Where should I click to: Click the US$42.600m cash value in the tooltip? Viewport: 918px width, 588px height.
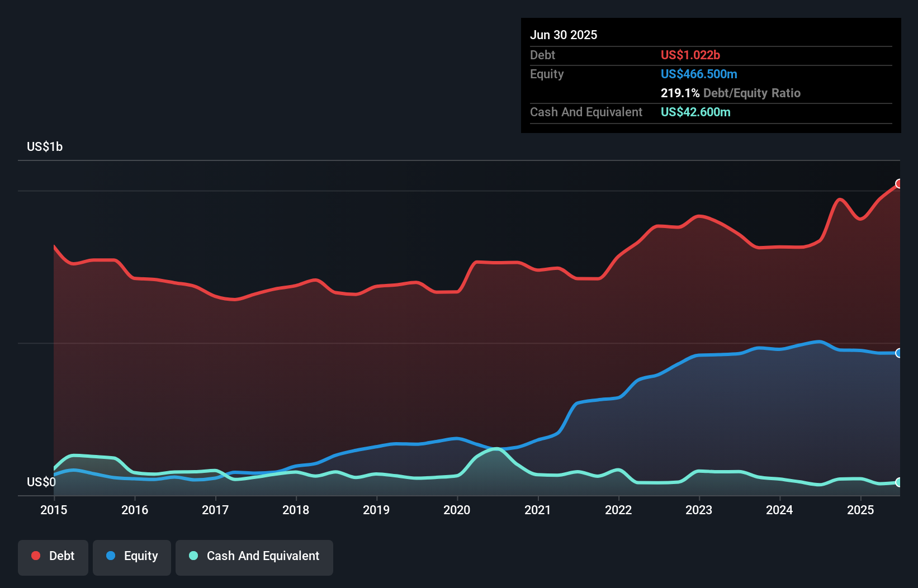695,112
